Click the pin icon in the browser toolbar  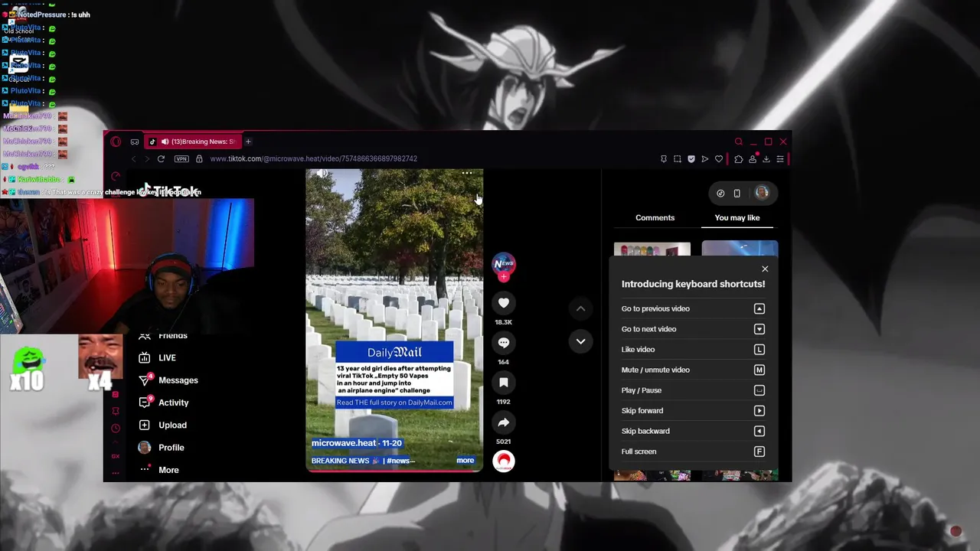(663, 159)
